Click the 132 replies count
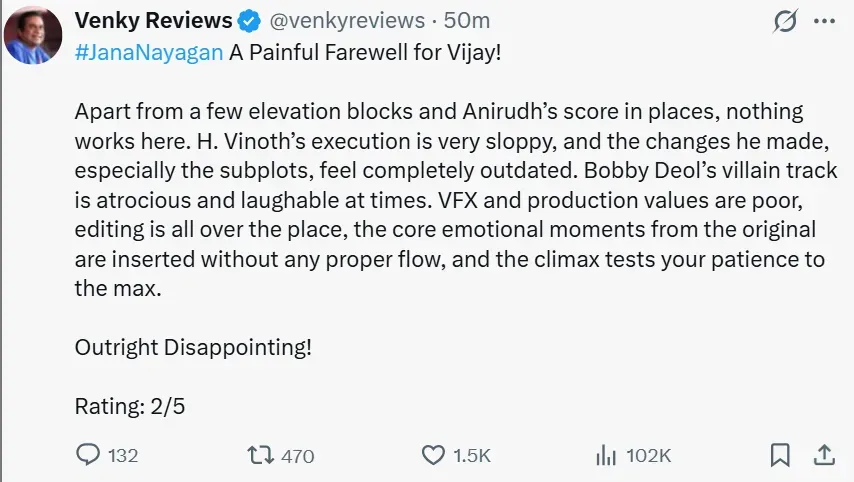 (123, 456)
